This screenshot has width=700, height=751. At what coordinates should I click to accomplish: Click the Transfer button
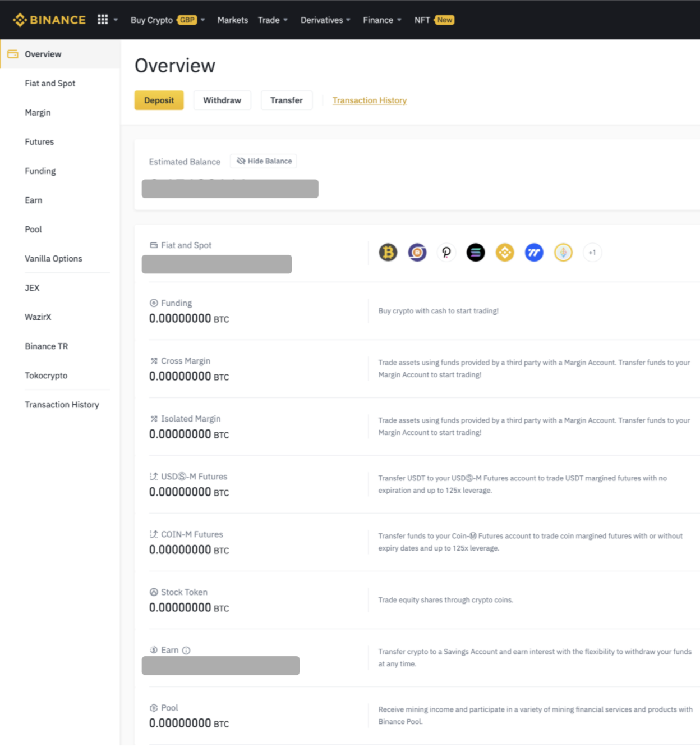pos(286,100)
